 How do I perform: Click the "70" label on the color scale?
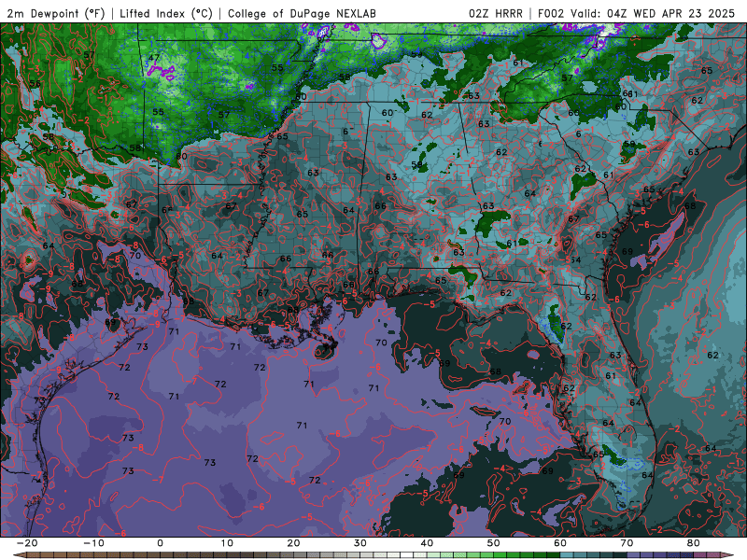pos(627,543)
